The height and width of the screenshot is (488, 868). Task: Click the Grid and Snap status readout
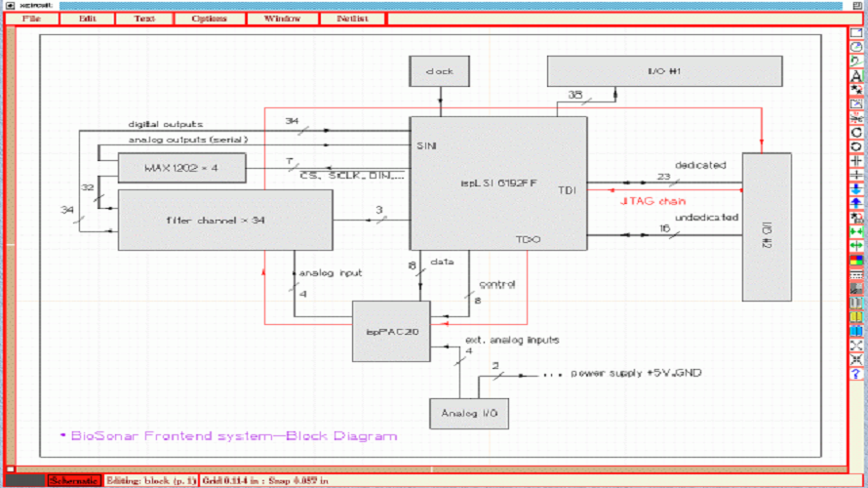coord(264,480)
